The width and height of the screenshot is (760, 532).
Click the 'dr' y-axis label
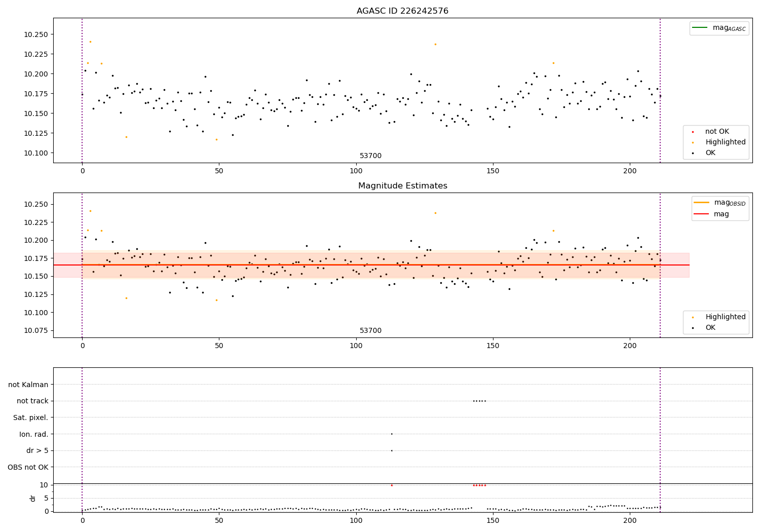[33, 498]
